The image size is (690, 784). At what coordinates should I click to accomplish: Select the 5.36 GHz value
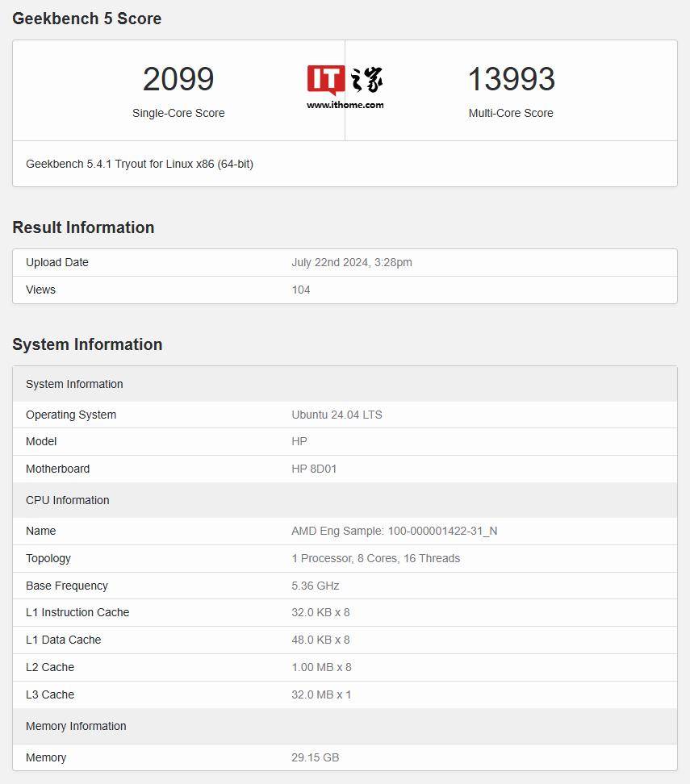pos(316,586)
